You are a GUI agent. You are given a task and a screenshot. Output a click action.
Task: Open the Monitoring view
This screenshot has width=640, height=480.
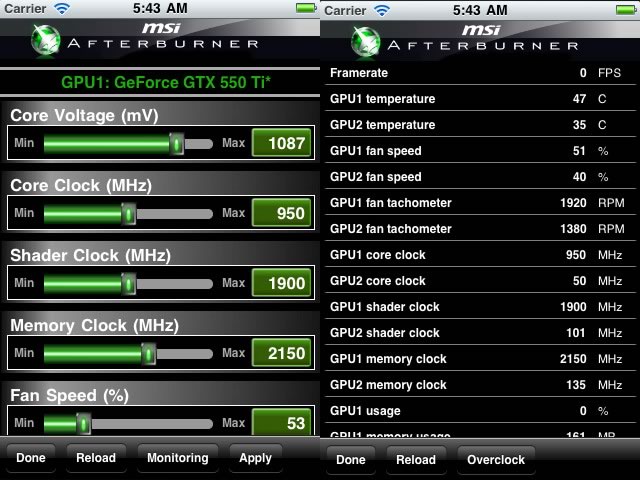pos(178,458)
